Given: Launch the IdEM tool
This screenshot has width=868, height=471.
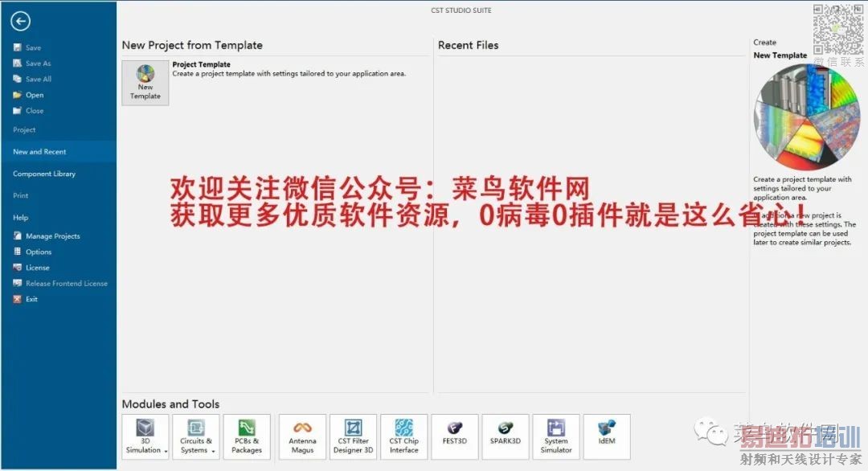Looking at the screenshot, I should click(x=607, y=436).
